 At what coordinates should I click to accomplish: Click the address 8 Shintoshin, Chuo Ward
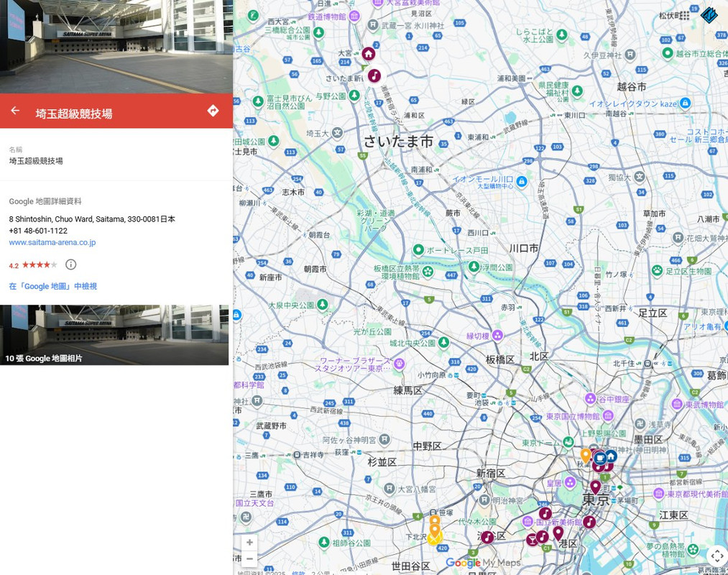pyautogui.click(x=92, y=218)
